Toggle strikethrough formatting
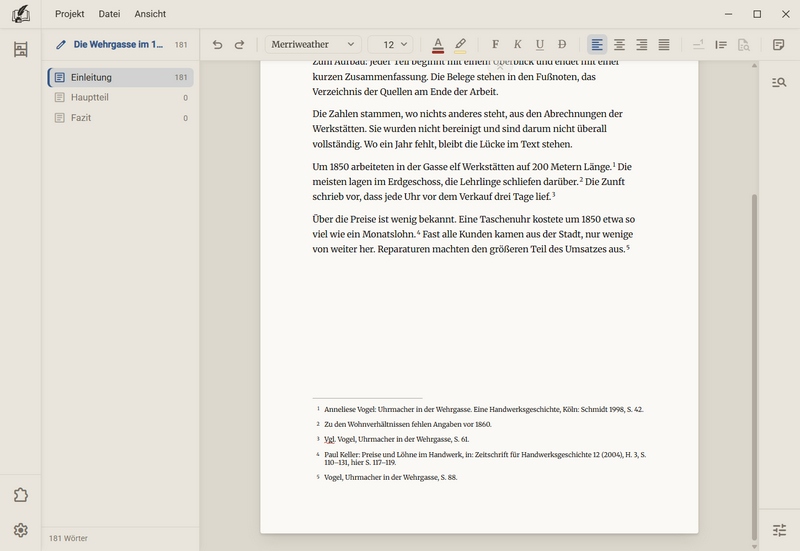Screen dimensions: 800x551 click(x=562, y=44)
